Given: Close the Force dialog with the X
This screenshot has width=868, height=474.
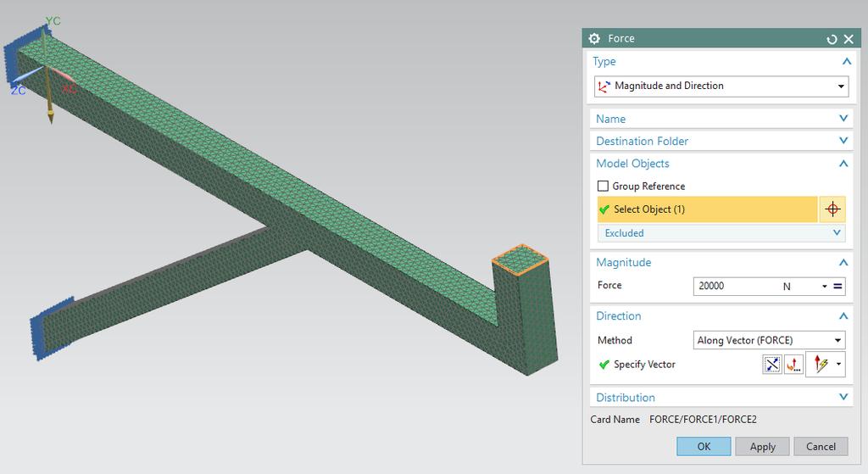Looking at the screenshot, I should pyautogui.click(x=849, y=39).
